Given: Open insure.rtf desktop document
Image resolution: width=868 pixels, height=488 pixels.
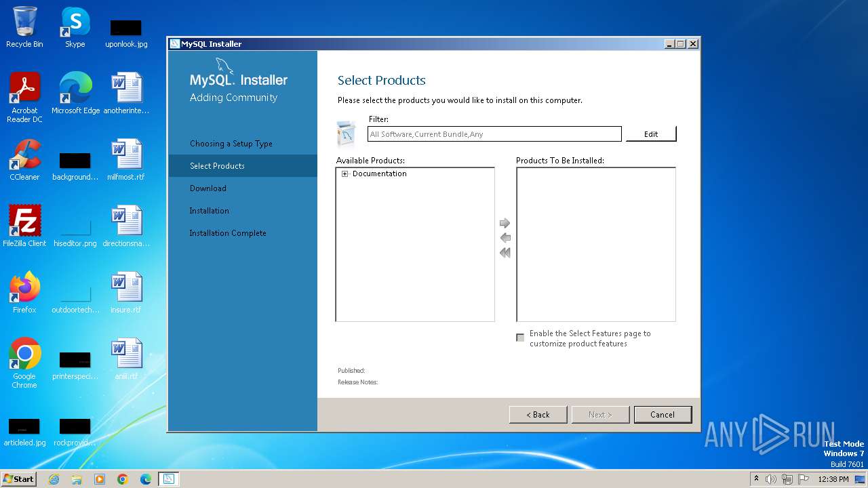Looking at the screenshot, I should point(126,292).
